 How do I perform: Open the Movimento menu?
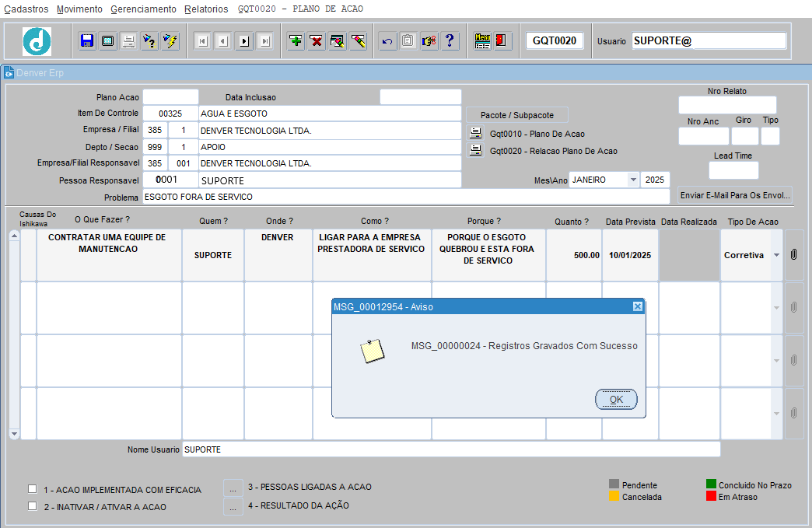coord(80,9)
